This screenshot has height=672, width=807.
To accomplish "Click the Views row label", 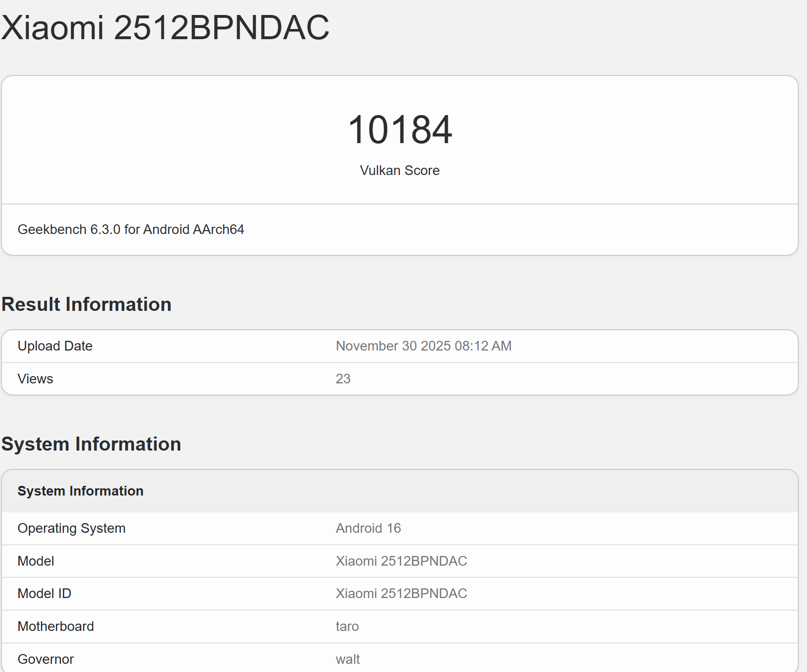I will [35, 379].
